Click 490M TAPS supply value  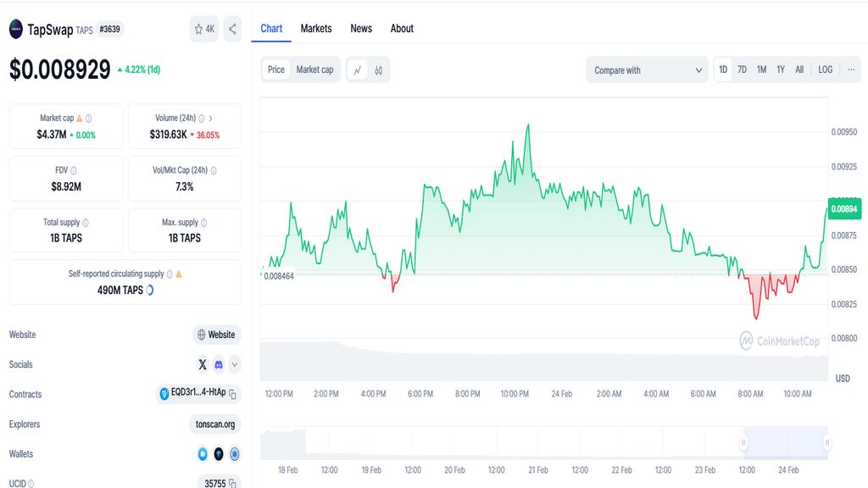coord(120,290)
